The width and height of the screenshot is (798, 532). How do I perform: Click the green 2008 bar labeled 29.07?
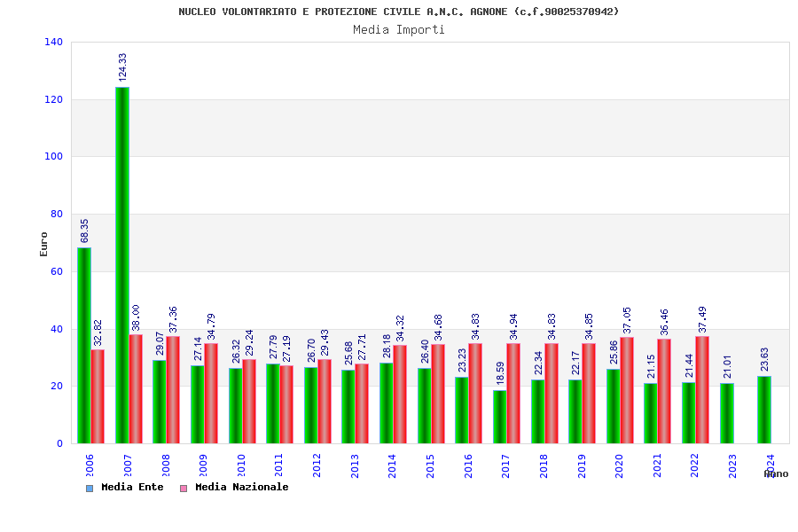(160, 403)
